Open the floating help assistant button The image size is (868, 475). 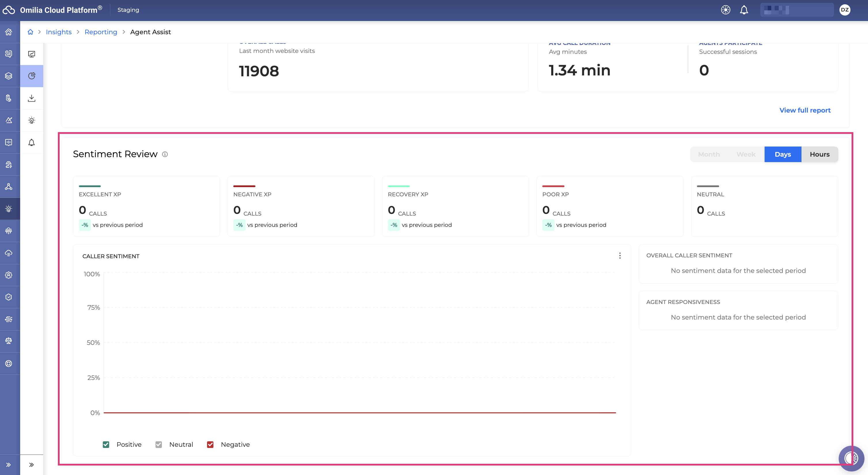pos(851,458)
